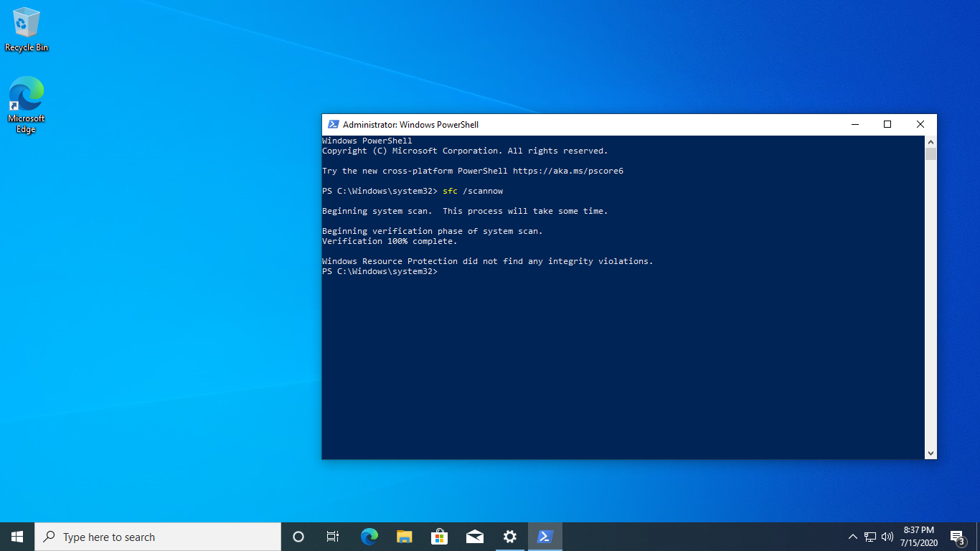Click 'Beginning system scan.' line
This screenshot has height=551, width=980.
[x=465, y=211]
